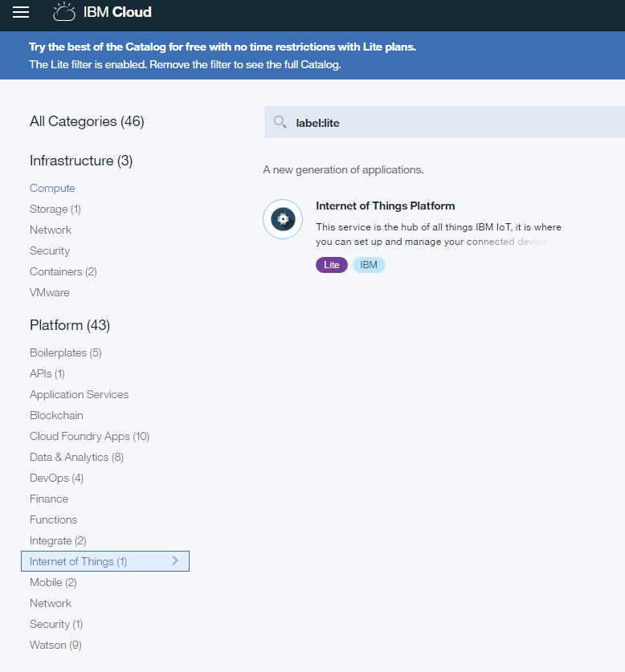
Task: Select All Categories (46)
Action: pos(87,121)
